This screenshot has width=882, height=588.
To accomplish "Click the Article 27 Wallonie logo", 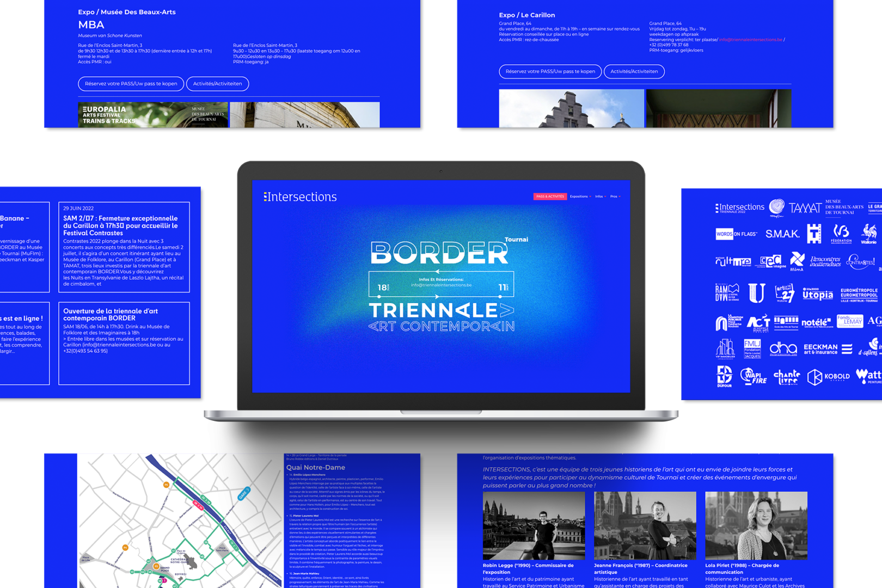I will (x=785, y=293).
